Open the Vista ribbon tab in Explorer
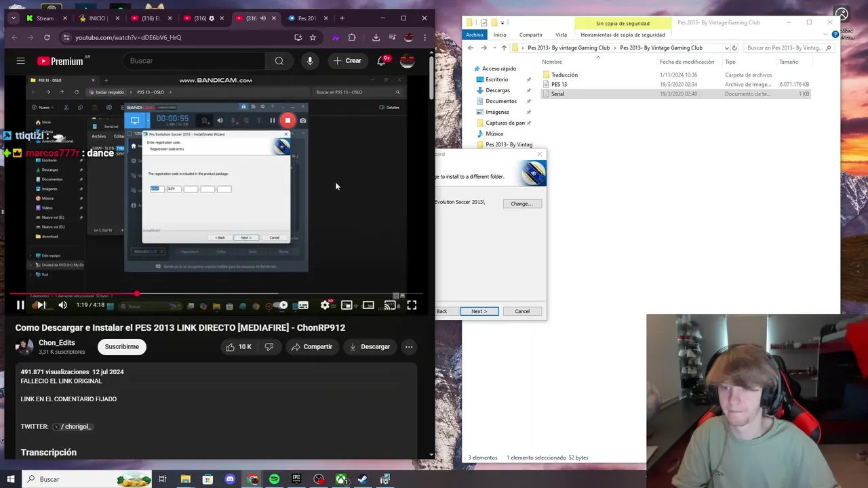868x488 pixels. pyautogui.click(x=561, y=35)
